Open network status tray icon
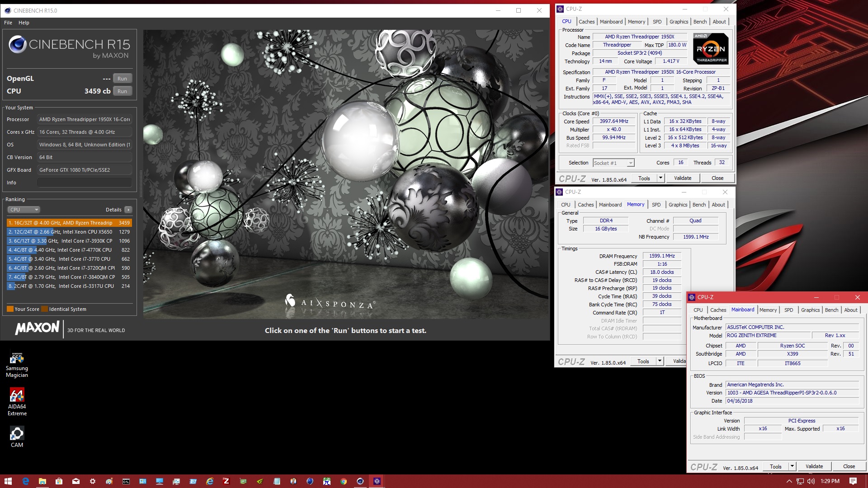The width and height of the screenshot is (868, 488). pyautogui.click(x=800, y=481)
